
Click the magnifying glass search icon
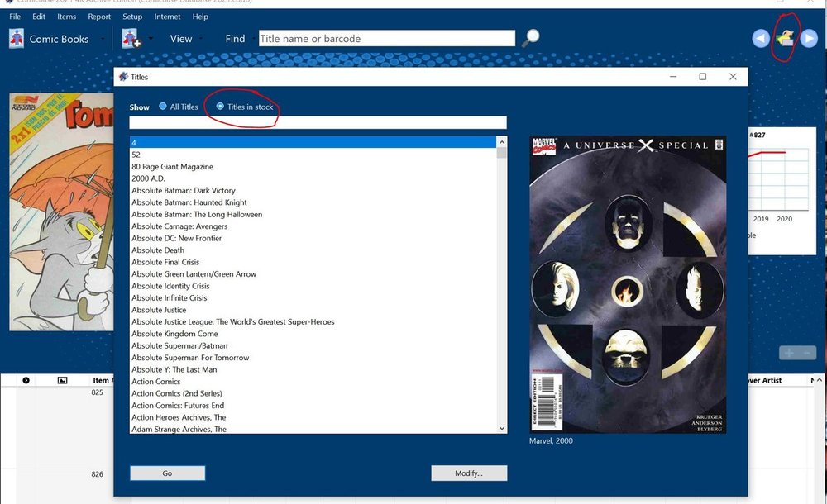click(531, 38)
